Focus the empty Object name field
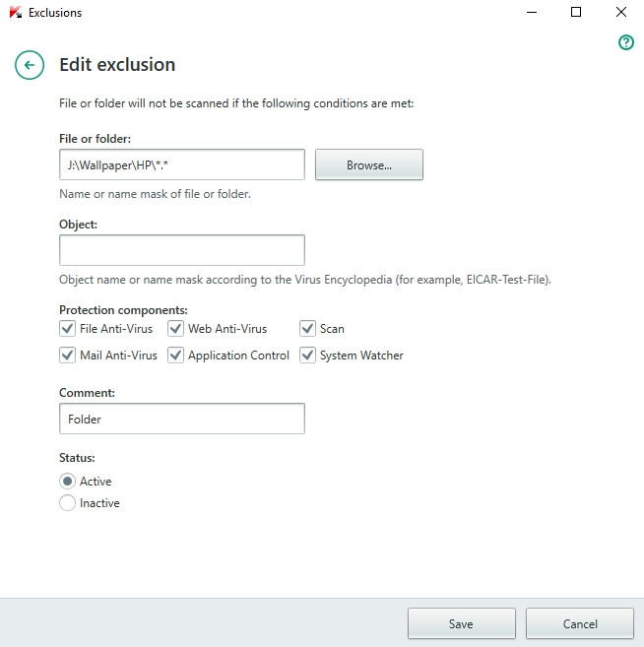Screen dimensions: 644x647 point(182,250)
